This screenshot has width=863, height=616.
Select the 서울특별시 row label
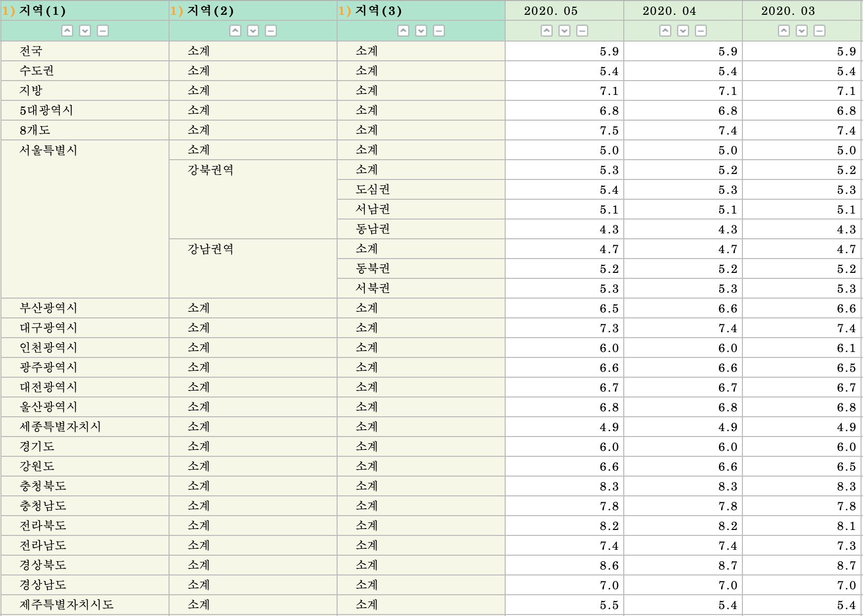pos(48,150)
